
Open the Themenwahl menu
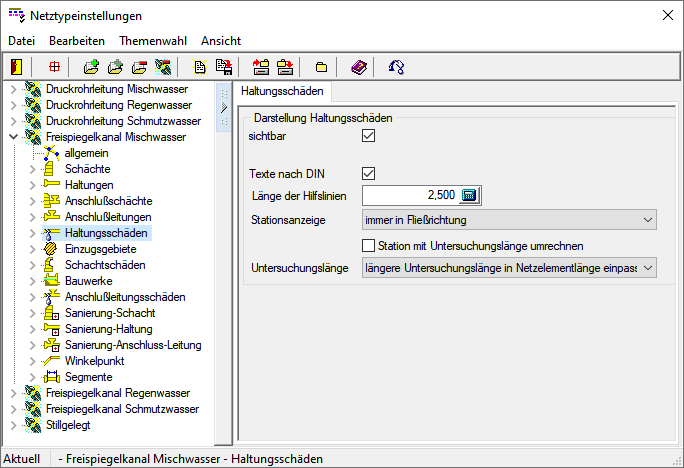[152, 41]
